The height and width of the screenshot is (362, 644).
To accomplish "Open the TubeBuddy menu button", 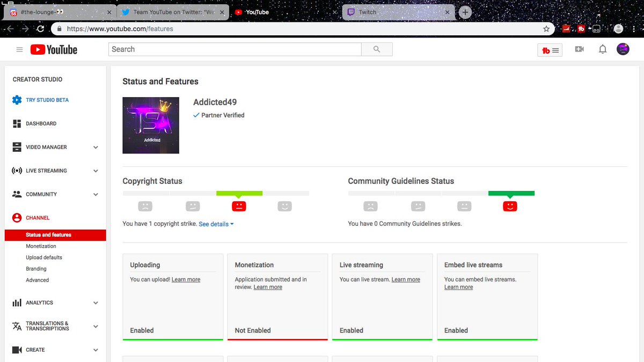I will pos(550,50).
